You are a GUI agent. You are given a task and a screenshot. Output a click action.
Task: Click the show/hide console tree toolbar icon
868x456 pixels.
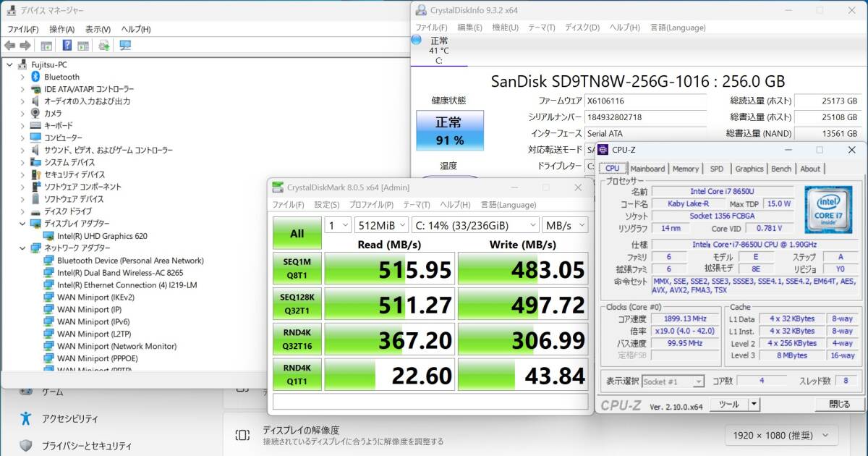point(46,46)
